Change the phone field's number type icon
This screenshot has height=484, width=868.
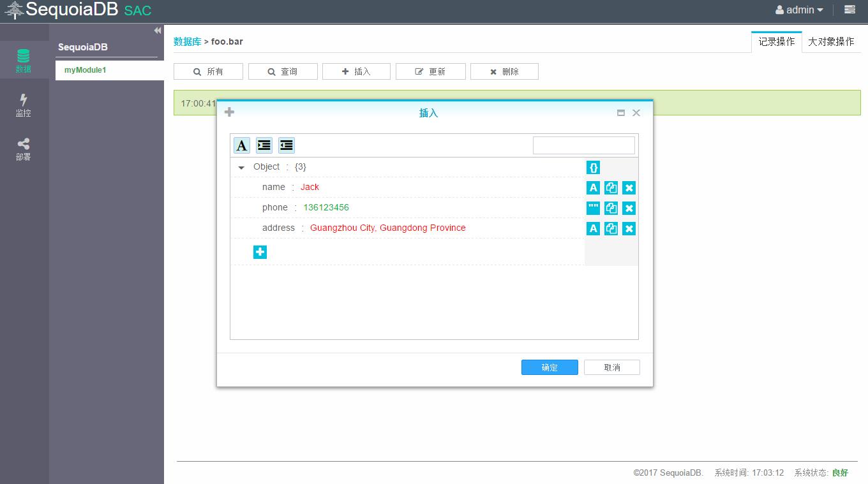click(593, 209)
